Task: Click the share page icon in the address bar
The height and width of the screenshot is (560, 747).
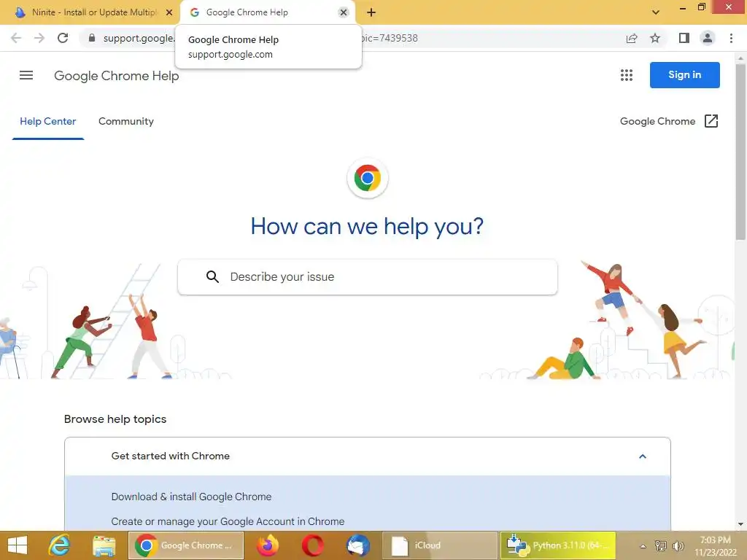Action: point(632,38)
